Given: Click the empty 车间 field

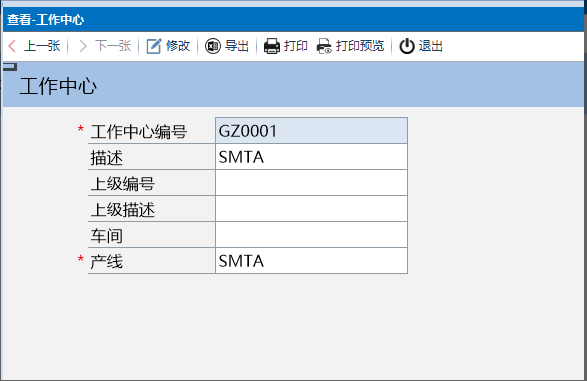Looking at the screenshot, I should 311,235.
